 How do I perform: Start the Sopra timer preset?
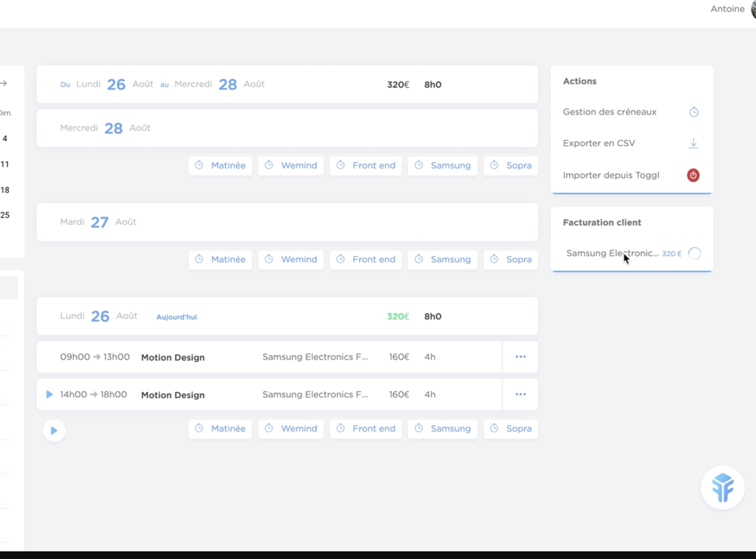tap(511, 429)
